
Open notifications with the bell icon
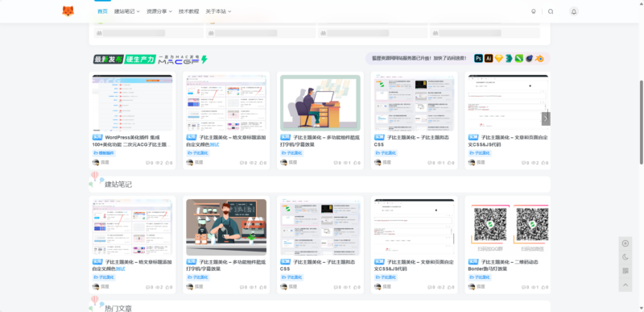pos(574,11)
